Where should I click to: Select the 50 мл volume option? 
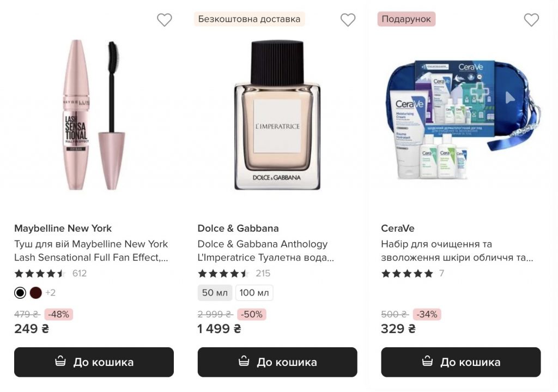(215, 293)
